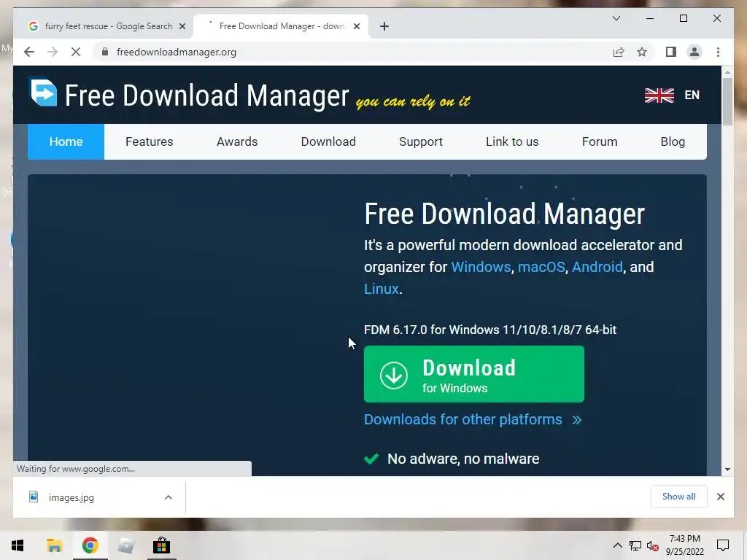
Task: Click the muted volume tray icon
Action: point(653,545)
